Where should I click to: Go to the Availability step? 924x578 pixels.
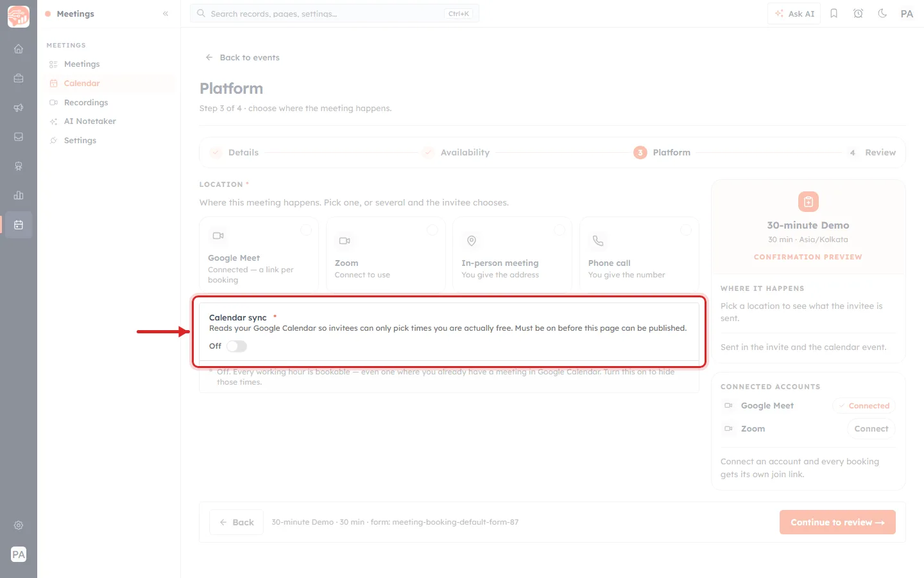point(456,153)
